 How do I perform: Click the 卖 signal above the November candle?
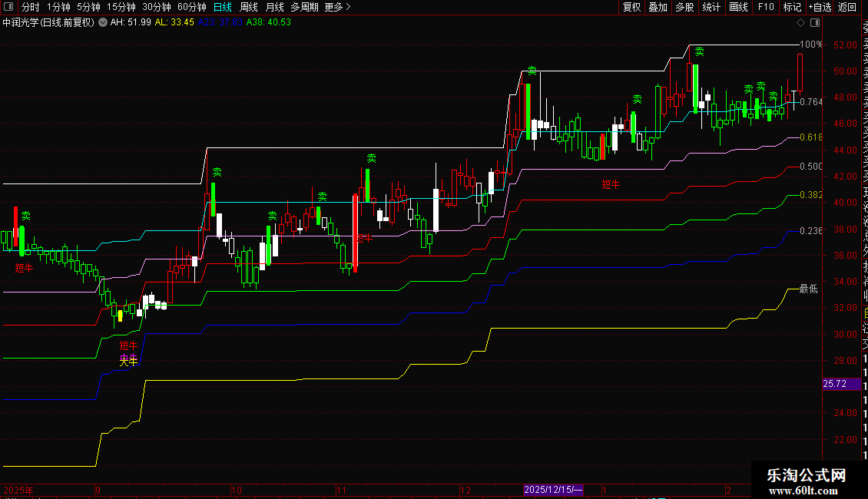point(372,159)
